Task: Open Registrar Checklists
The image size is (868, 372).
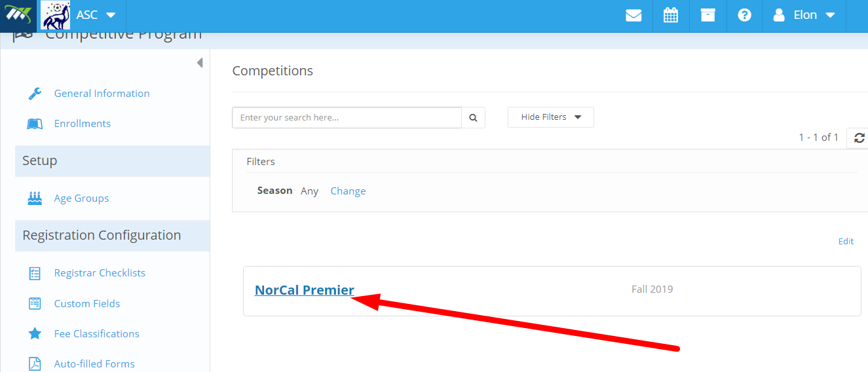Action: point(100,273)
